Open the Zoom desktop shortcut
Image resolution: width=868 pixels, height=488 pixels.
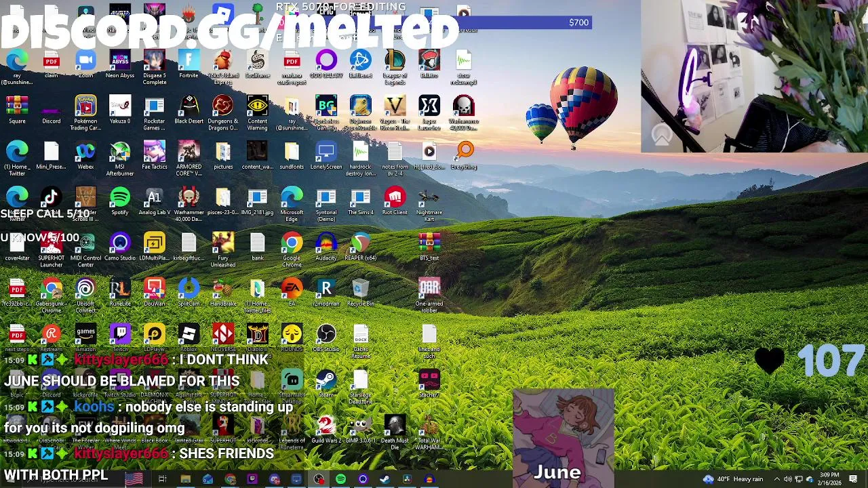(x=85, y=65)
